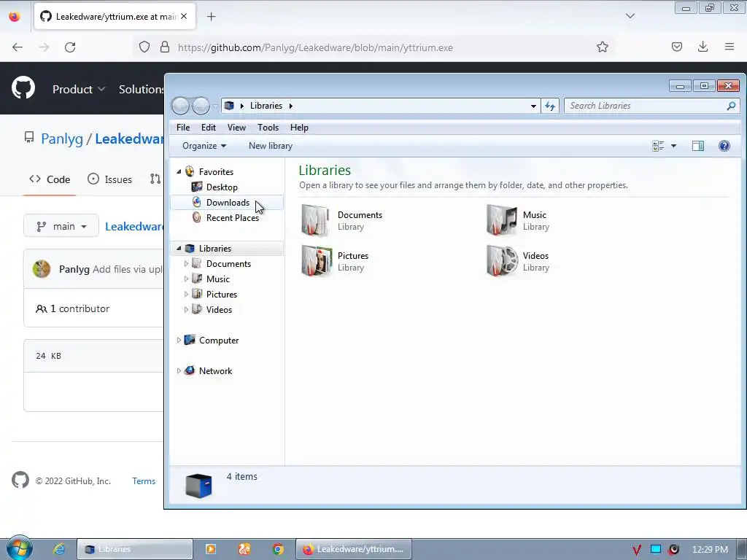
Task: Select Network in navigation pane
Action: tap(215, 371)
